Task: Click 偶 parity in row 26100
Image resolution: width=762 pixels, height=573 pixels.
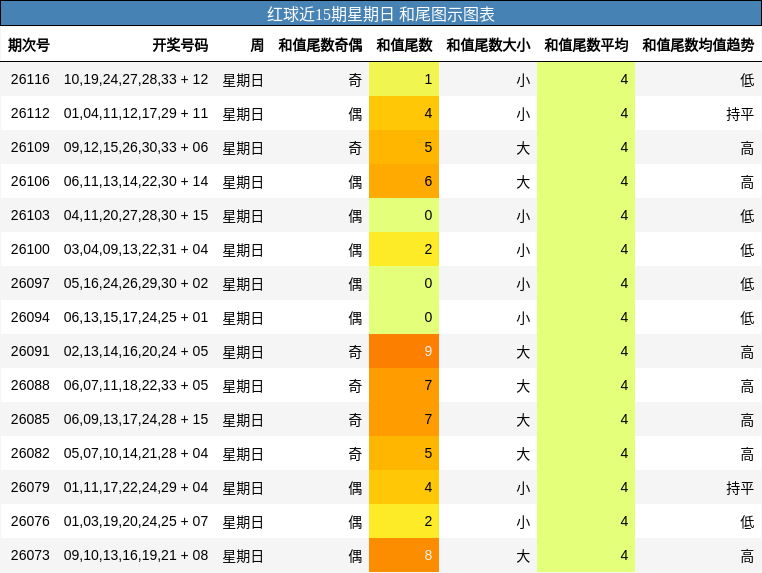Action: 355,250
